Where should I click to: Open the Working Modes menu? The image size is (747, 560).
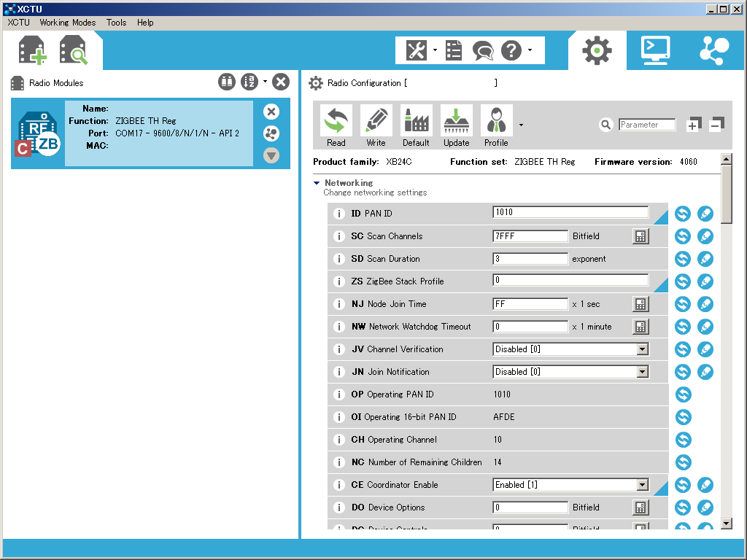click(68, 23)
